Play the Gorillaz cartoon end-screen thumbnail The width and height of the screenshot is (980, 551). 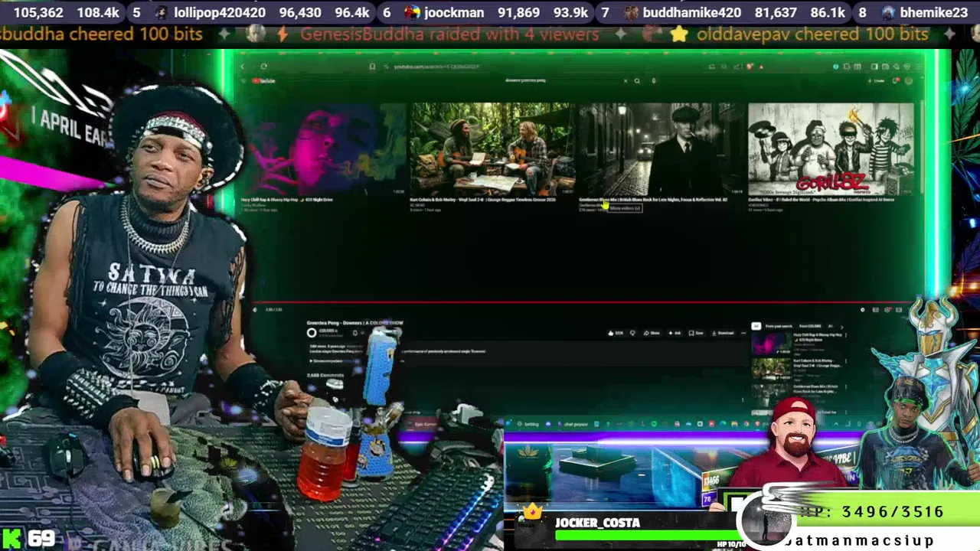coord(831,148)
